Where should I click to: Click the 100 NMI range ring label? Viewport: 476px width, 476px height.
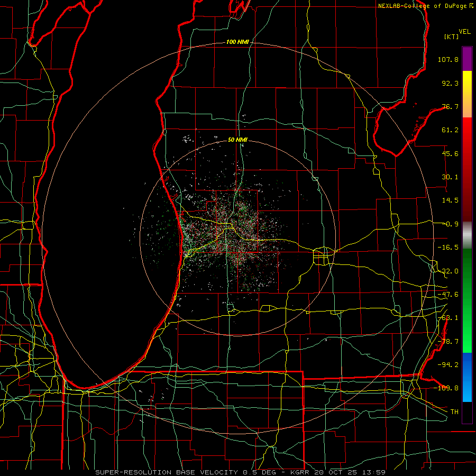(237, 42)
